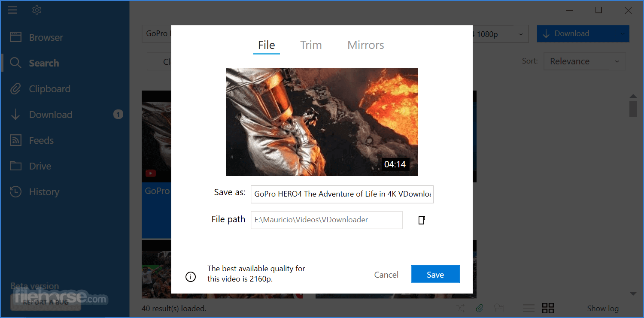Open settings via the gear icon
The image size is (644, 318).
(x=37, y=10)
